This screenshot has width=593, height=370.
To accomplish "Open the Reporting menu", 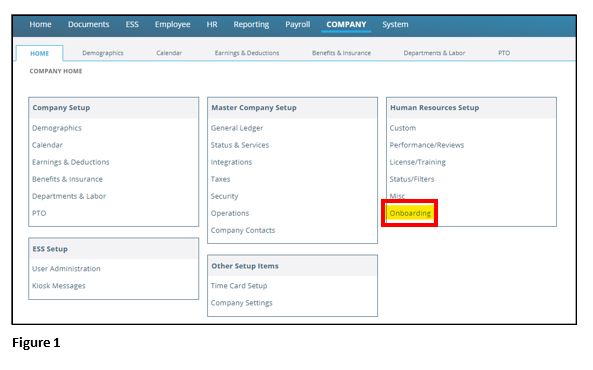I will (251, 25).
